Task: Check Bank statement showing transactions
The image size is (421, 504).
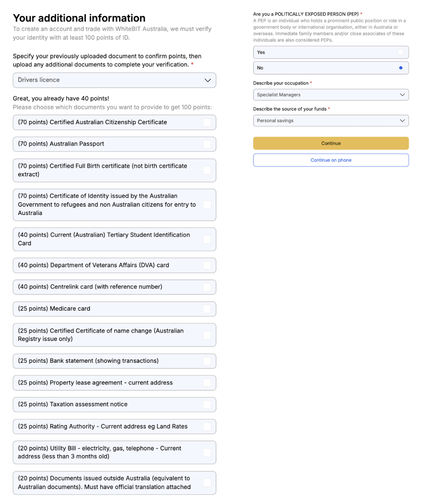Action: pyautogui.click(x=207, y=361)
